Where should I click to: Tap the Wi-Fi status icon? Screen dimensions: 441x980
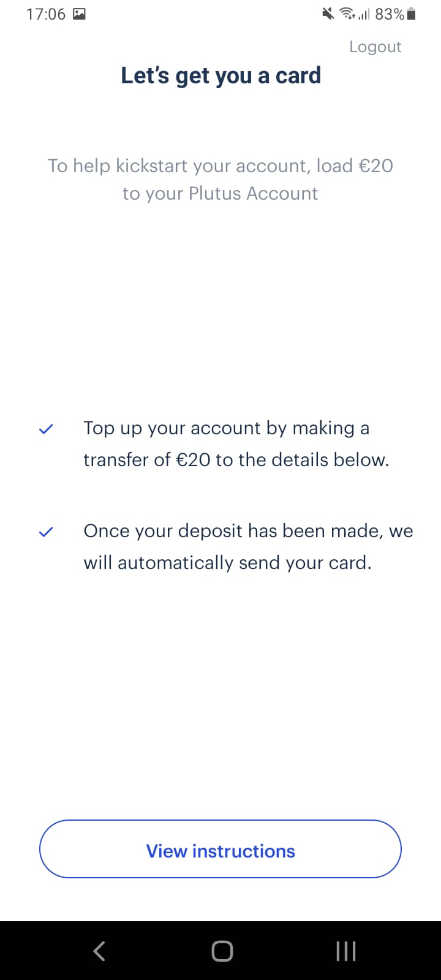[x=347, y=13]
